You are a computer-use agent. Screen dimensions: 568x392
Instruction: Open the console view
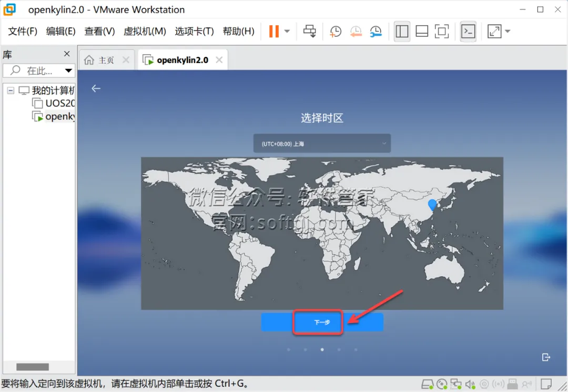coord(468,31)
